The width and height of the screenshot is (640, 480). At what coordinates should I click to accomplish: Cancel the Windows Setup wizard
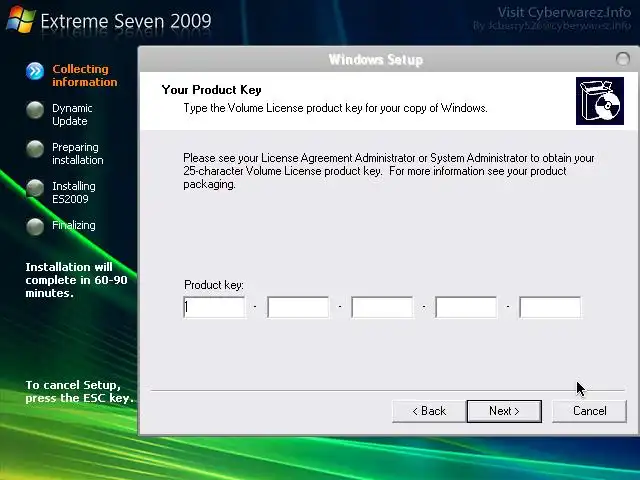589,411
